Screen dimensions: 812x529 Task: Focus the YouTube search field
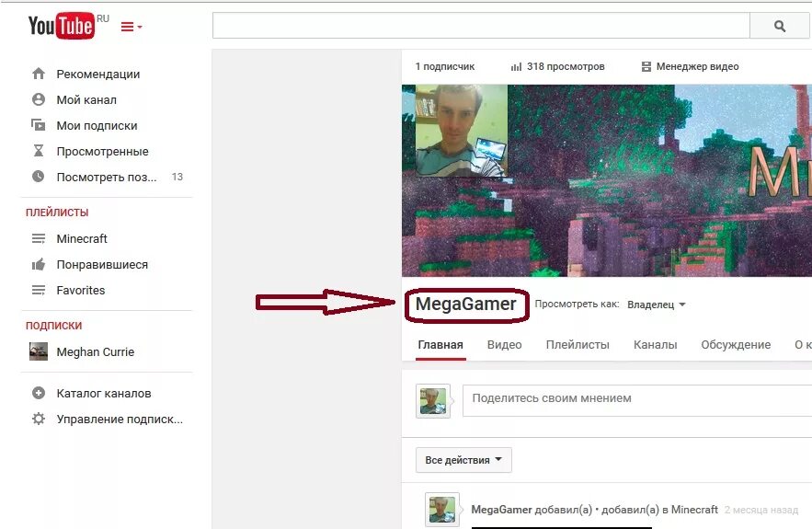coord(481,26)
